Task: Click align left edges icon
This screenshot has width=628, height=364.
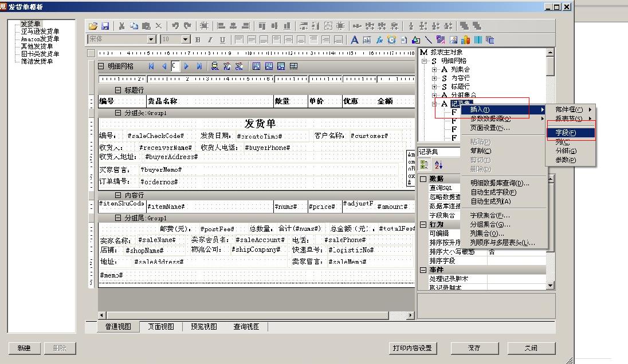Action: pyautogui.click(x=221, y=26)
